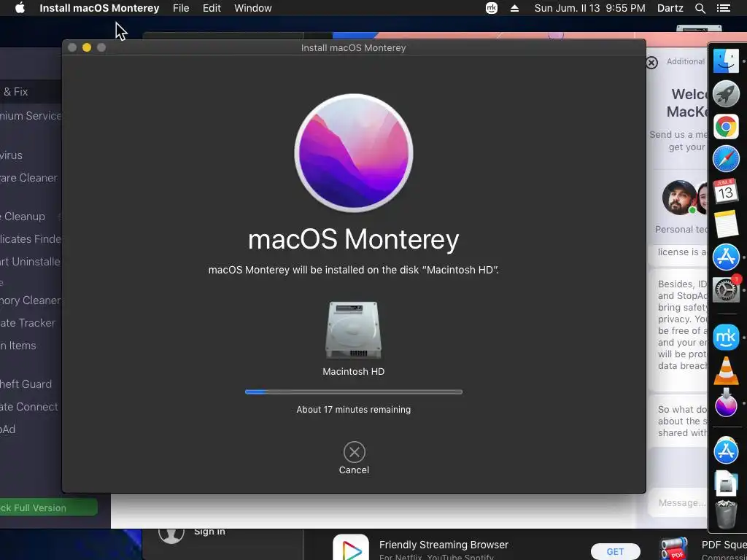Select Duplicates Finder in MacKeeper sidebar
The height and width of the screenshot is (560, 747).
pyautogui.click(x=31, y=239)
